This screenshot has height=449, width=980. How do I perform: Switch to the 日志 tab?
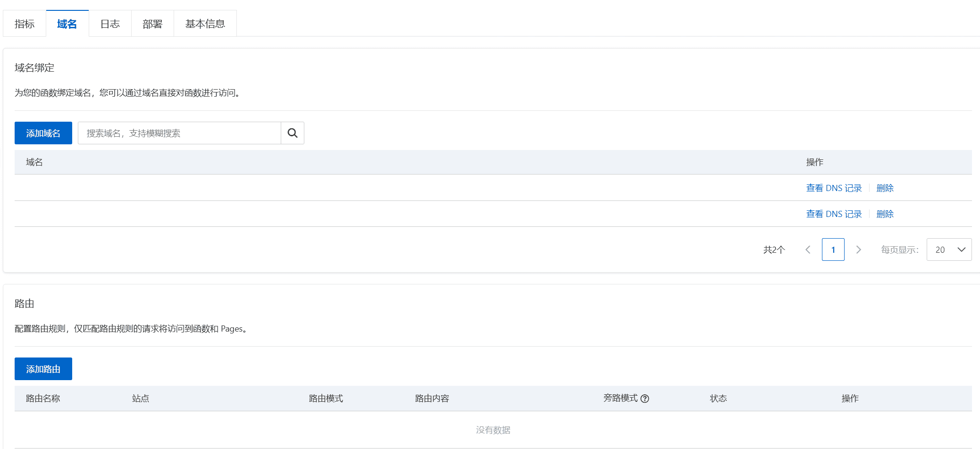click(109, 24)
